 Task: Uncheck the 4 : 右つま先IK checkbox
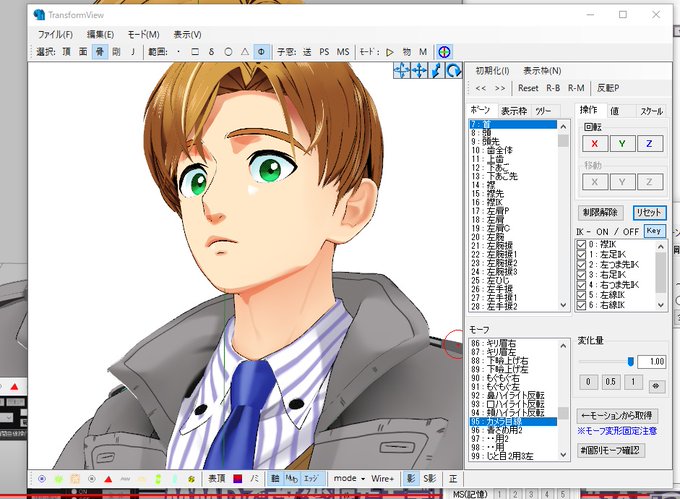(x=581, y=285)
